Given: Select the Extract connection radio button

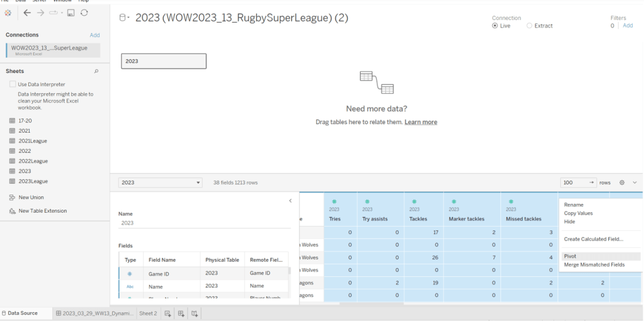Looking at the screenshot, I should [x=529, y=26].
